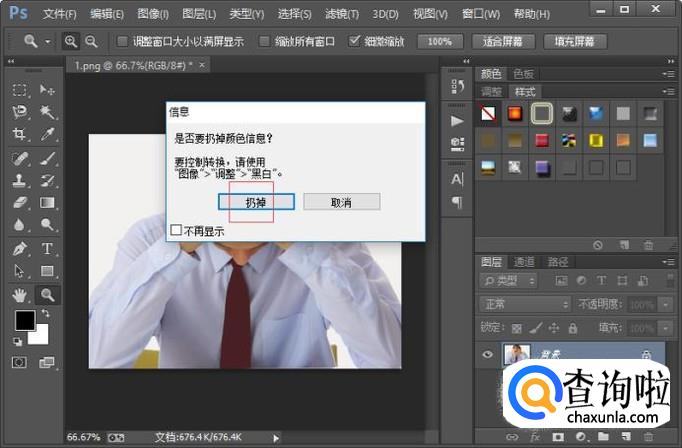This screenshot has width=682, height=448.
Task: Hide the 背景 layer with eye icon
Action: [486, 354]
